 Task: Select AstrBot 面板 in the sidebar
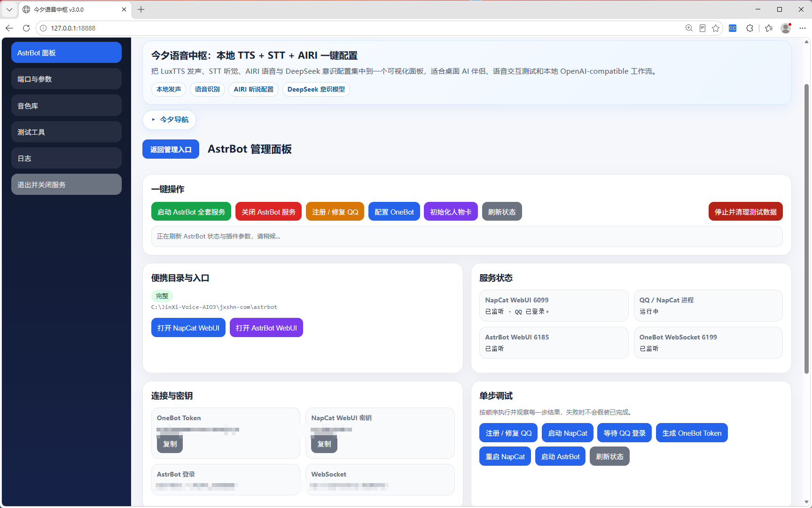[66, 53]
